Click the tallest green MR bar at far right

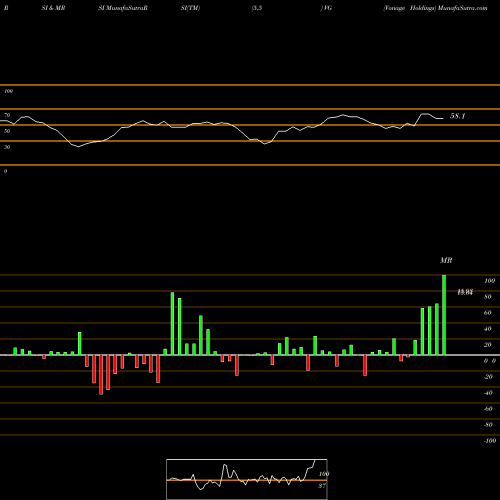pyautogui.click(x=444, y=315)
